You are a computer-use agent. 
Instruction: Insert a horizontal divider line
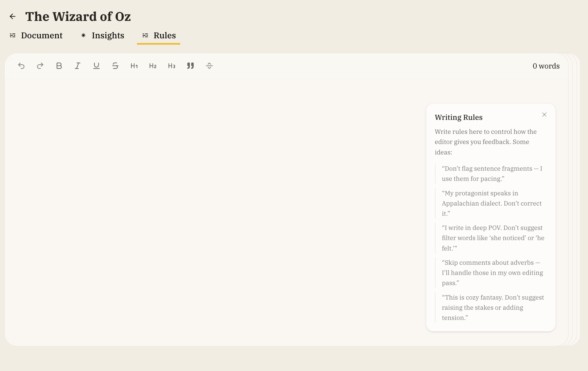[209, 66]
